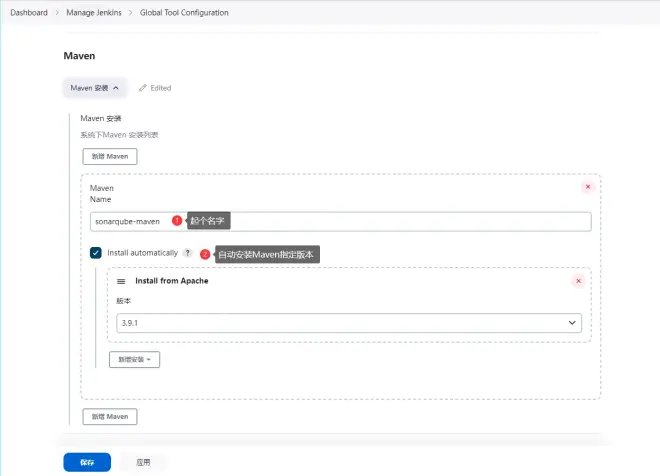
Task: Save configuration with the 保存 button
Action: [87, 462]
